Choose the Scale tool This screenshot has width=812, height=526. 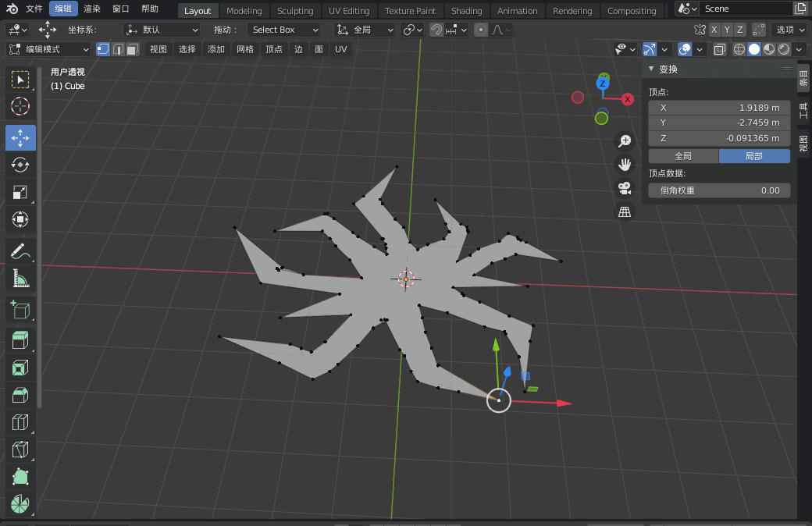click(x=20, y=192)
